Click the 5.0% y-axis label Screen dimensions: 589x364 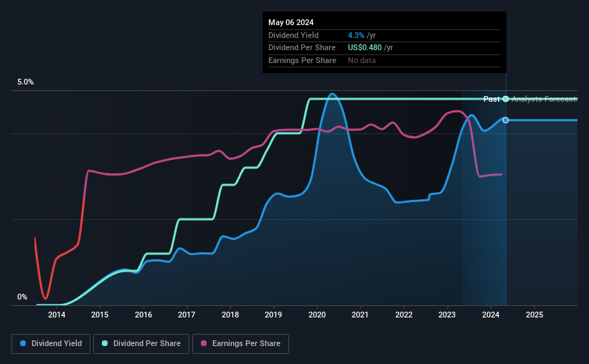[x=26, y=82]
